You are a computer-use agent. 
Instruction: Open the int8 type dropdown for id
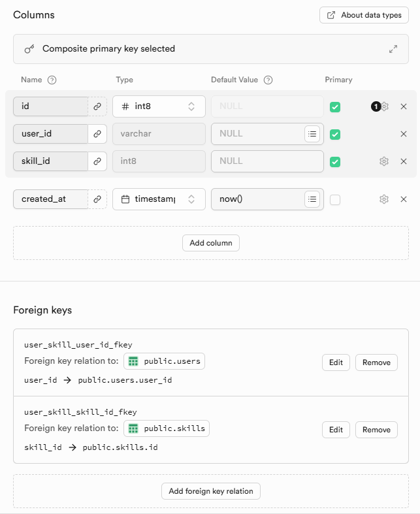point(159,106)
